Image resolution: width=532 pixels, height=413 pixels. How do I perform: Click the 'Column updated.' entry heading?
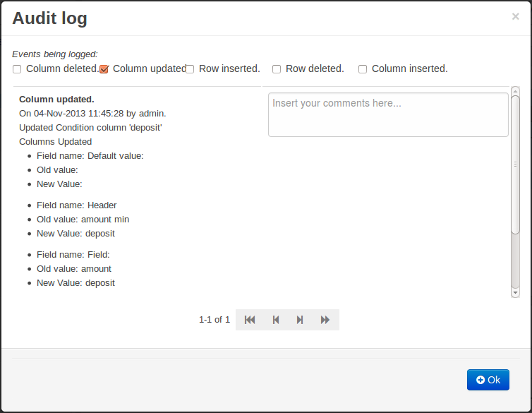56,99
